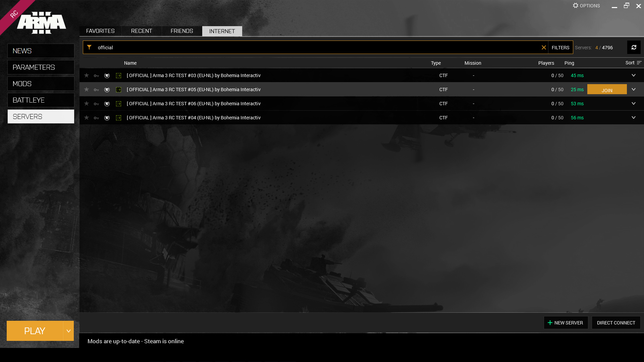Click the lock/password icon on RC TEST #06
The height and width of the screenshot is (362, 644).
[x=96, y=104]
